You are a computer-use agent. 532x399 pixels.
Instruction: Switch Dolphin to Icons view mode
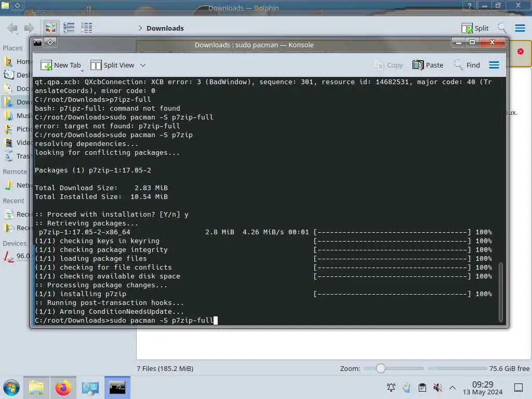pos(51,28)
